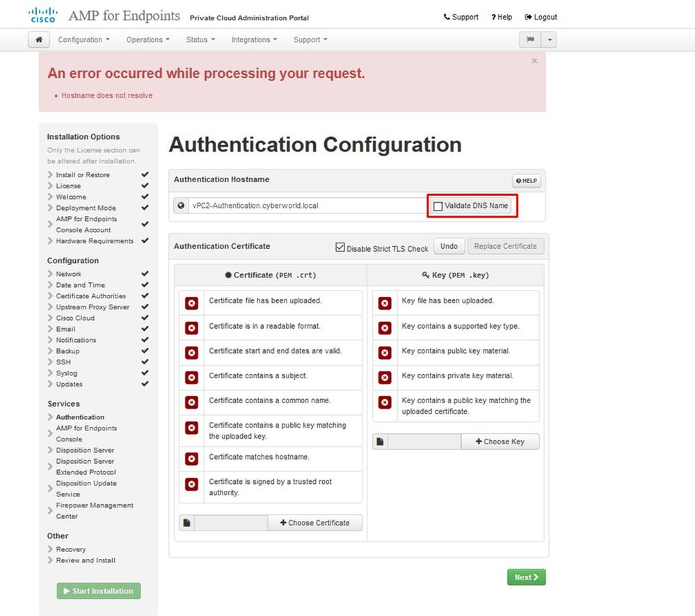Open Notifications section
695x616 pixels.
(76, 340)
